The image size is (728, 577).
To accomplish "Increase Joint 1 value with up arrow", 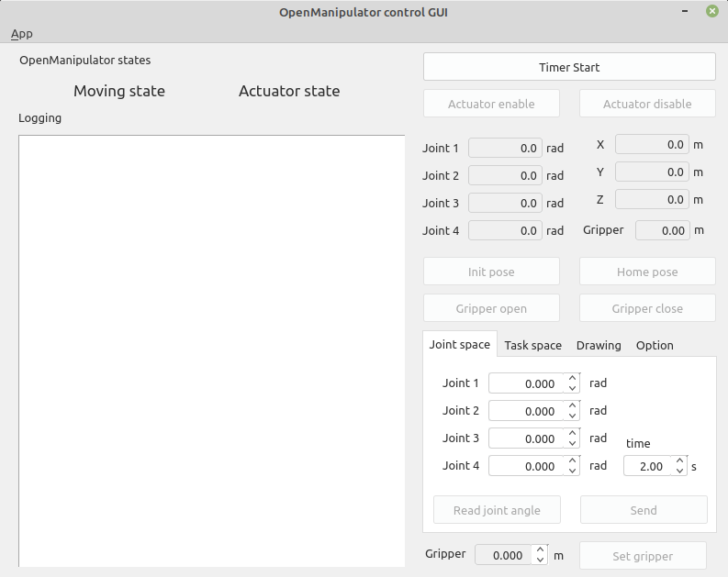I will pyautogui.click(x=573, y=378).
